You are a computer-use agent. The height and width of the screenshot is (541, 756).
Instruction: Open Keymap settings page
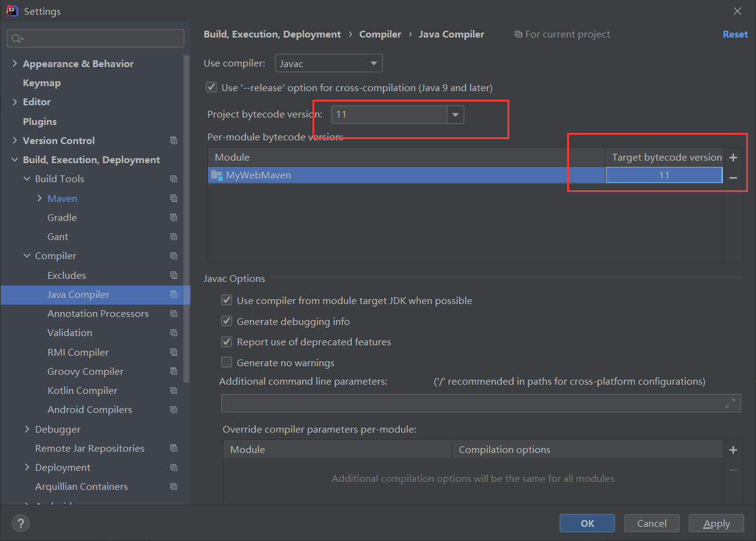[42, 82]
